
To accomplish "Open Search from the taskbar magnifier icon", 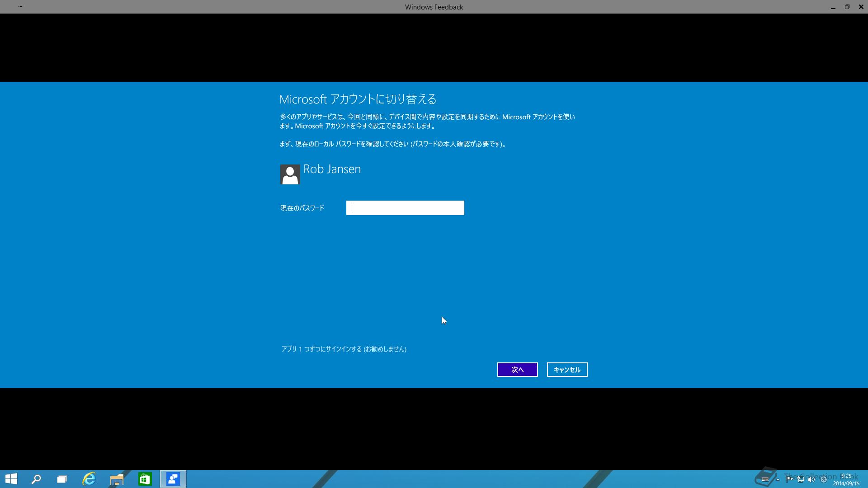I will coord(36,479).
